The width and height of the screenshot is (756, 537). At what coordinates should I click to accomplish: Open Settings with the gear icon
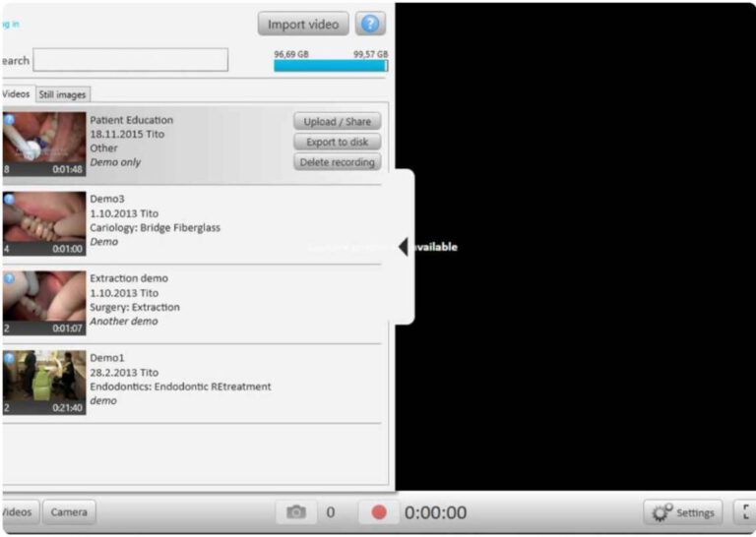point(682,512)
